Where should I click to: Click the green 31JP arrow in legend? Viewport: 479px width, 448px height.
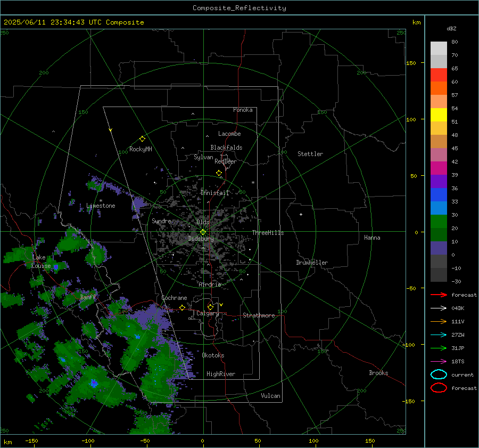[439, 348]
